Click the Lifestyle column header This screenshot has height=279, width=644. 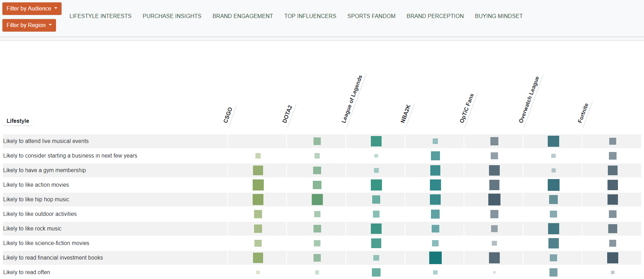point(18,121)
